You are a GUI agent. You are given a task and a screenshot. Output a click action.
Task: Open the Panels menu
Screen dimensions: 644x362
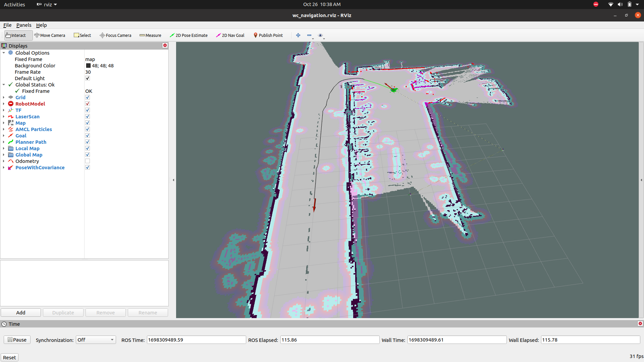(x=24, y=25)
